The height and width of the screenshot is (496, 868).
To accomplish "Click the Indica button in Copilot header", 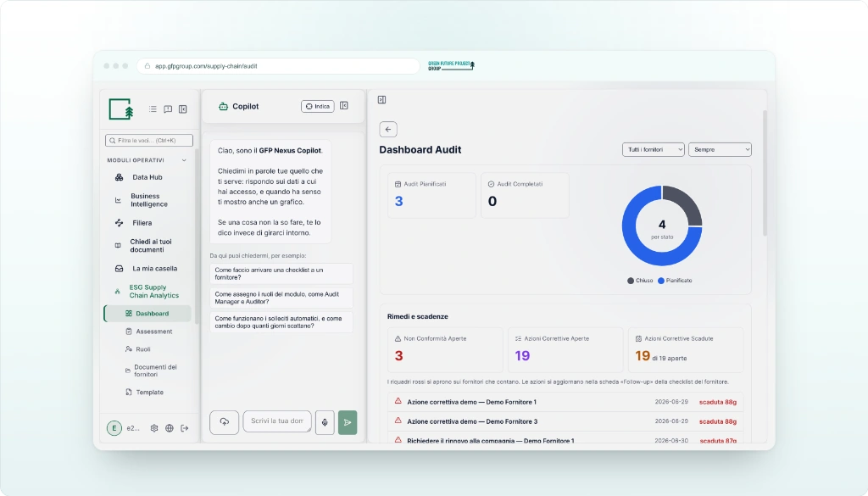I will point(318,106).
